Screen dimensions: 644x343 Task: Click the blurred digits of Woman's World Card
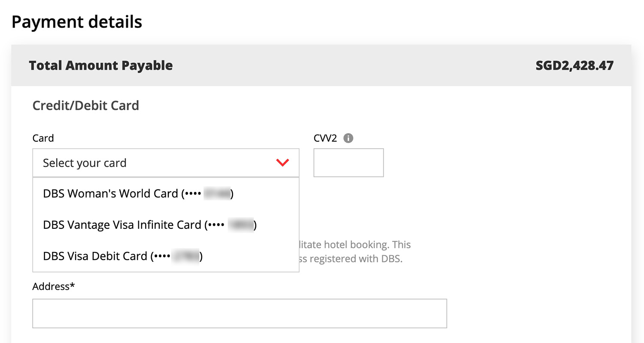(x=217, y=194)
